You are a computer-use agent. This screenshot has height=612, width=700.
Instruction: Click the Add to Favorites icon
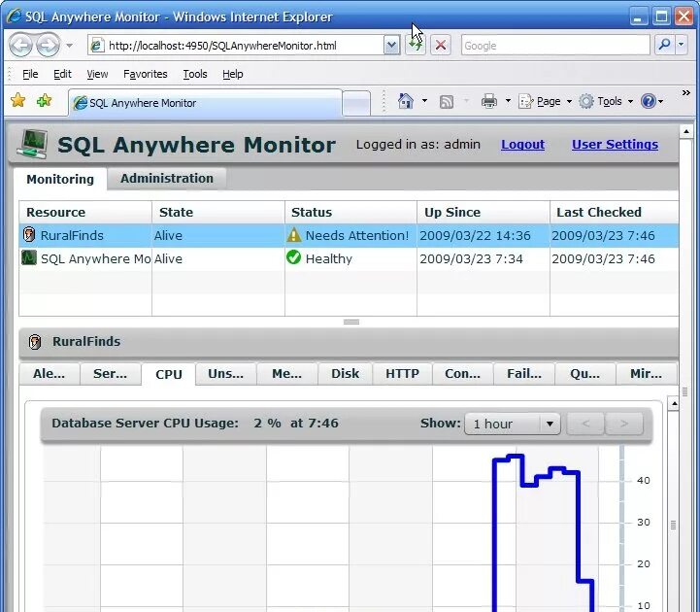[x=44, y=100]
